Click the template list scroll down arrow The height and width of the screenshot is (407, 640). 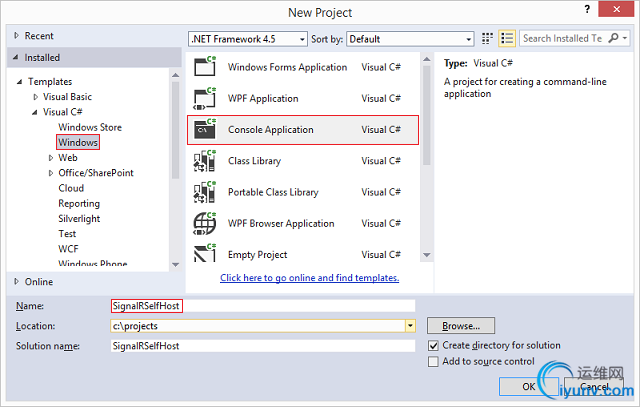[x=427, y=255]
